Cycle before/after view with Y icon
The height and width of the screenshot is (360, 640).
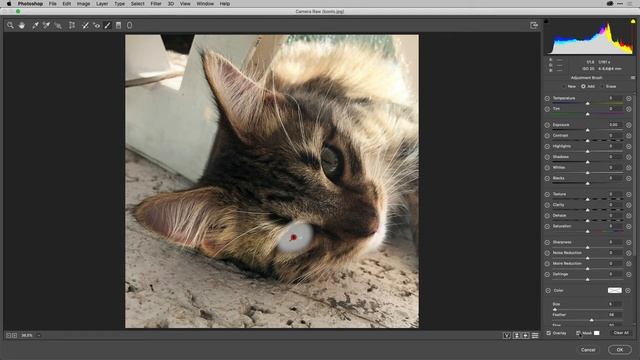[507, 336]
